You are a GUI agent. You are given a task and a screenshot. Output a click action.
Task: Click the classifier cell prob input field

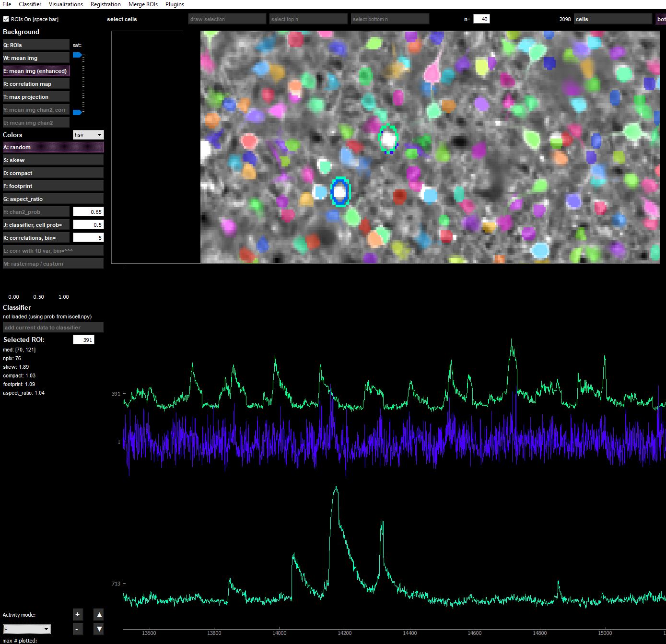coord(88,224)
